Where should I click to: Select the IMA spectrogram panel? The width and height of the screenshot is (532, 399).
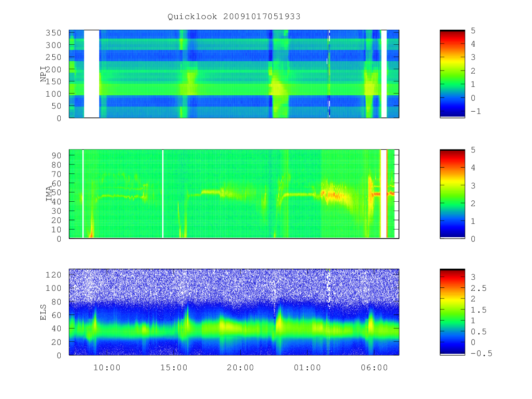[234, 194]
